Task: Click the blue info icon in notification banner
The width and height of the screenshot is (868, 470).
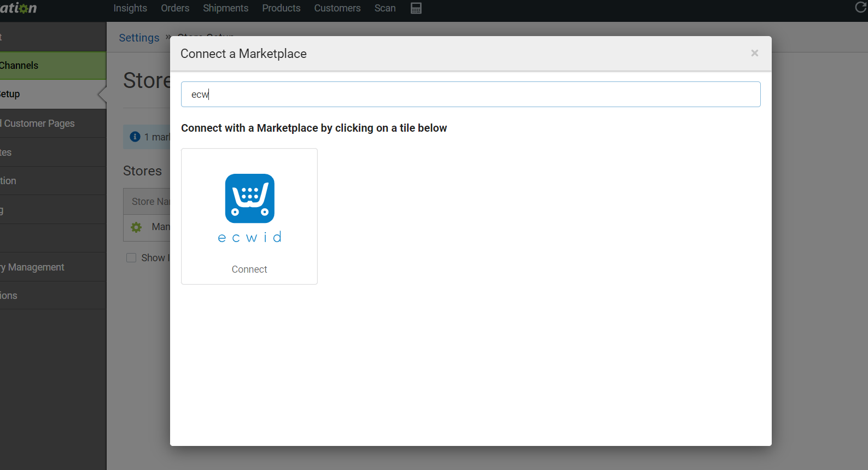Action: tap(135, 137)
